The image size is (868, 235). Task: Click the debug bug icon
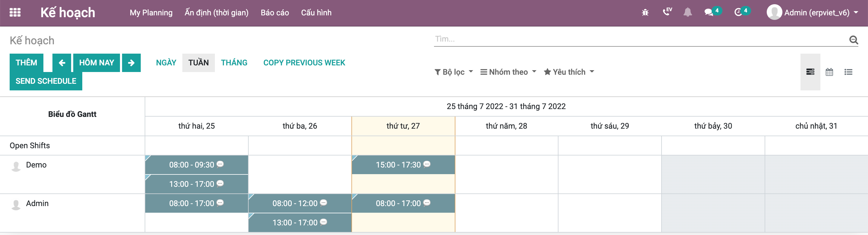click(x=645, y=12)
